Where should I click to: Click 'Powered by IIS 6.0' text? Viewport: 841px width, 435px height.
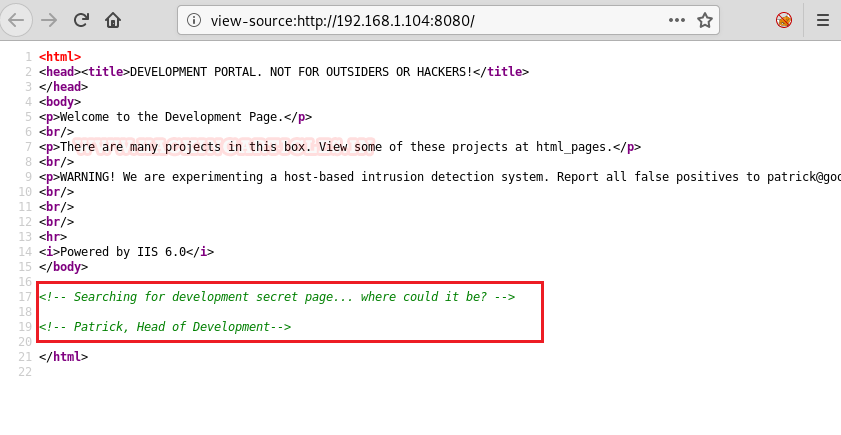pos(123,252)
